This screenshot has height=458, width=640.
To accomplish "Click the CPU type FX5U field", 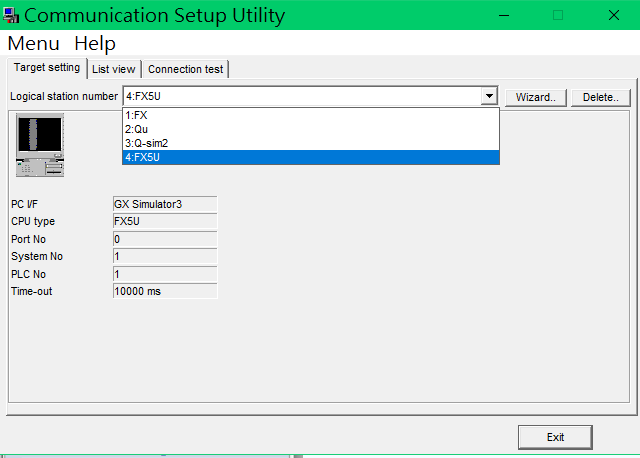I will 164,221.
